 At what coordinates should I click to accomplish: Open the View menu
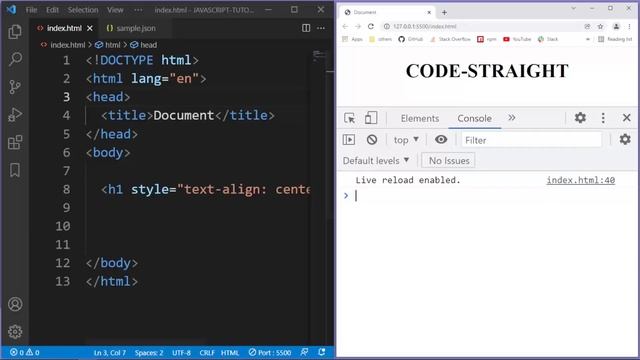(x=115, y=10)
